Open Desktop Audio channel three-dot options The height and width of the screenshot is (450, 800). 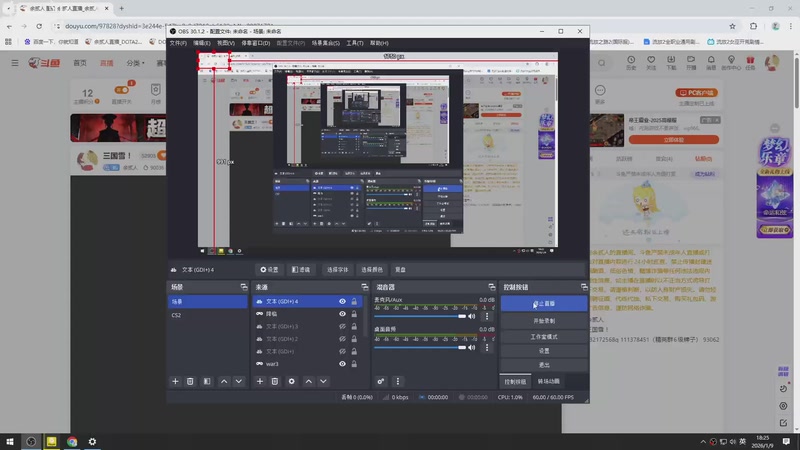point(487,347)
